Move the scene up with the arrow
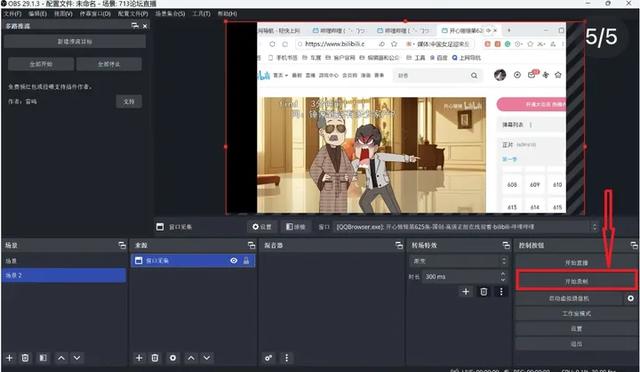This screenshot has width=640, height=372. [x=61, y=358]
